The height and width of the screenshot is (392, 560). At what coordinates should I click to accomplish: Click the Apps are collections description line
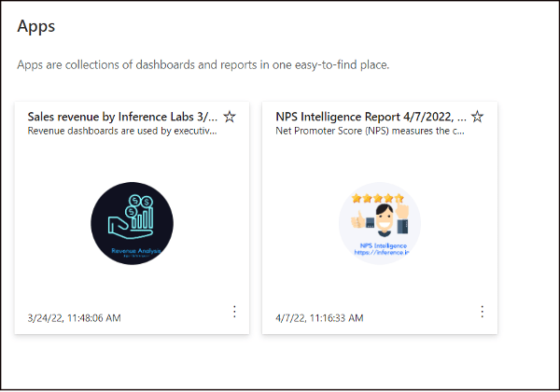click(x=203, y=65)
